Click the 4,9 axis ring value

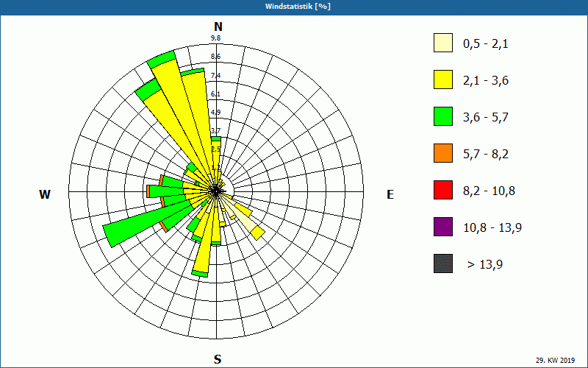215,113
